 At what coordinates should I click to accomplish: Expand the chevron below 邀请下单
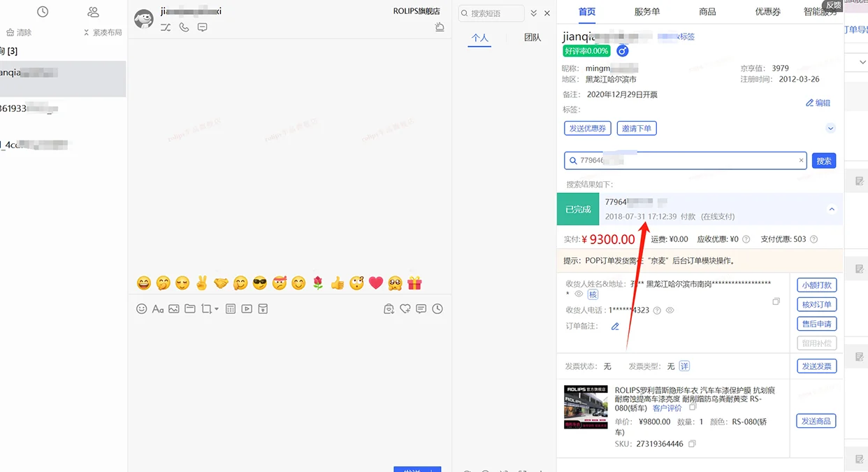[830, 128]
